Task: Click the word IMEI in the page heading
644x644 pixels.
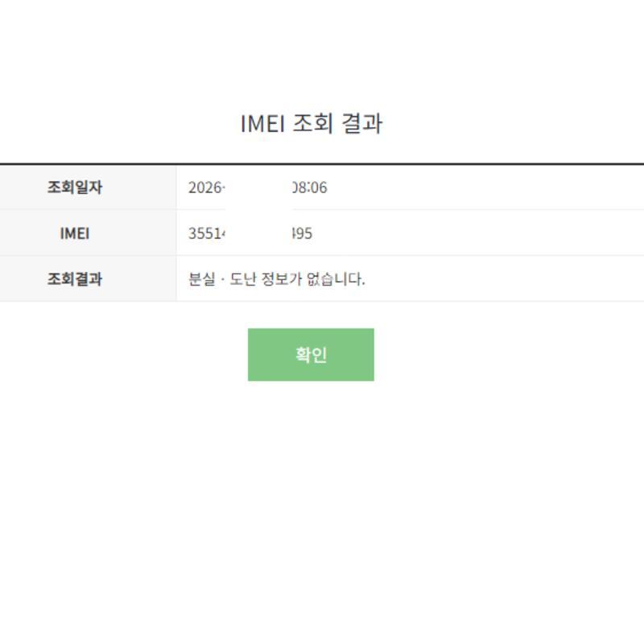Action: coord(262,124)
